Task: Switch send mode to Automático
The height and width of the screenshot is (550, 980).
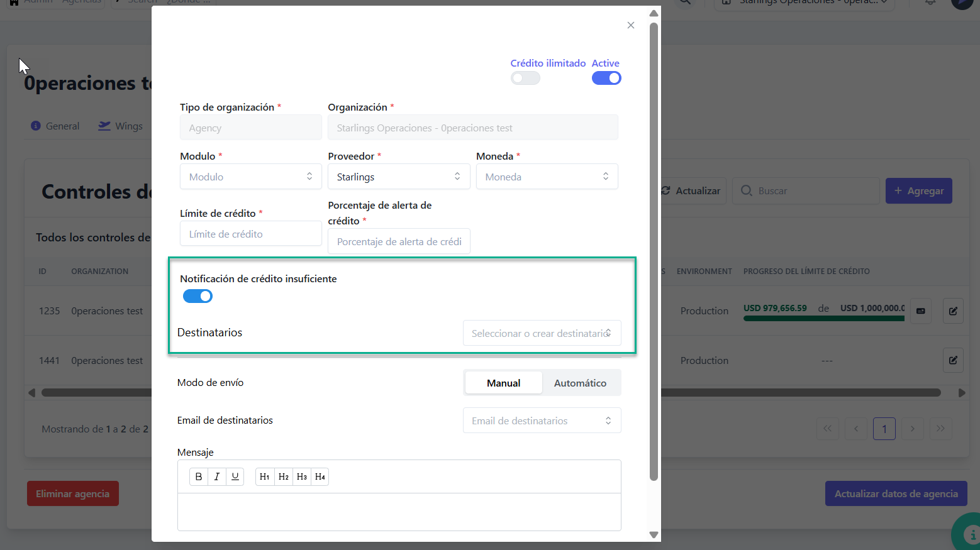Action: pos(580,383)
